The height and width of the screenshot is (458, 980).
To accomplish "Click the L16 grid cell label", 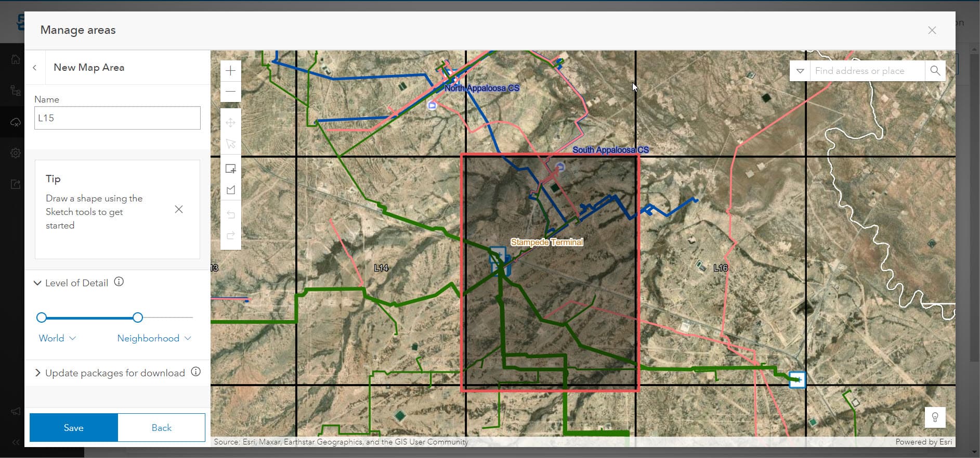I will click(x=721, y=268).
